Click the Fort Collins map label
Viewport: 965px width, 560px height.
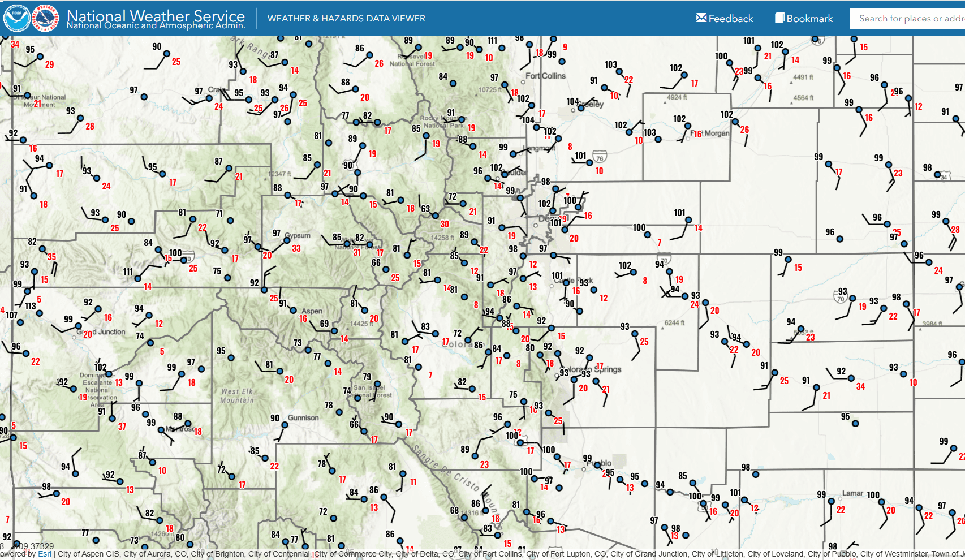coord(545,76)
